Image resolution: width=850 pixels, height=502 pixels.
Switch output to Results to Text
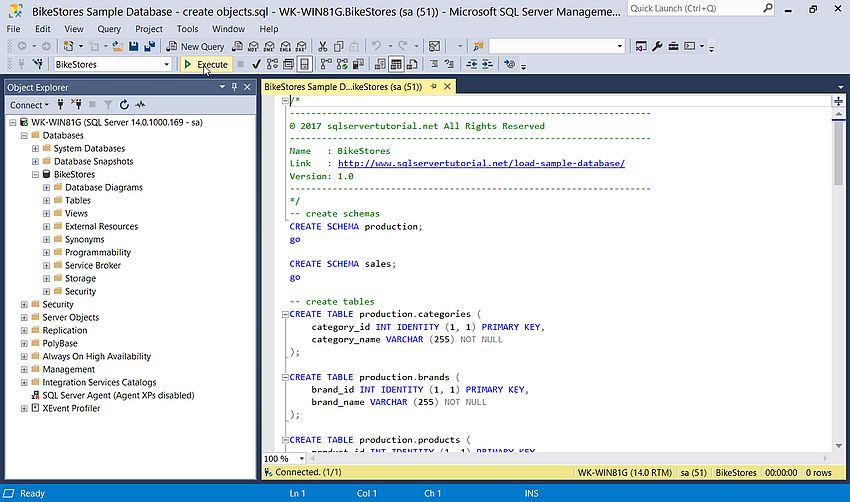(x=380, y=65)
